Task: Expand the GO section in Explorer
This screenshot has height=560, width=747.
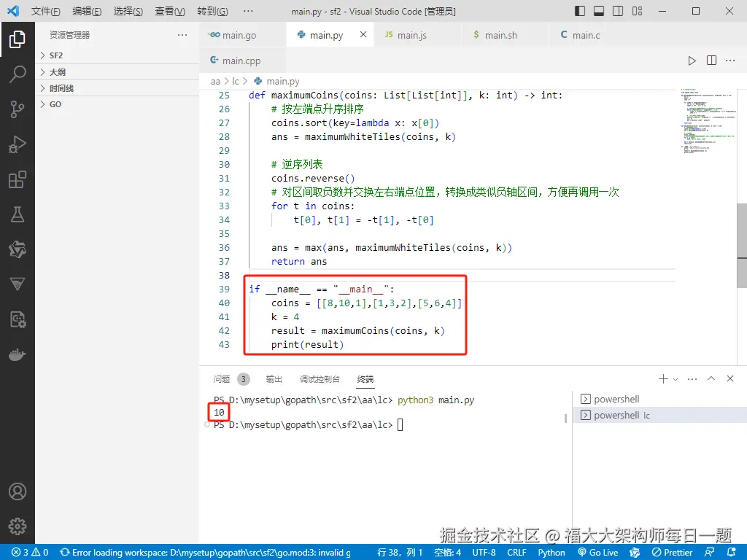Action: [117, 104]
